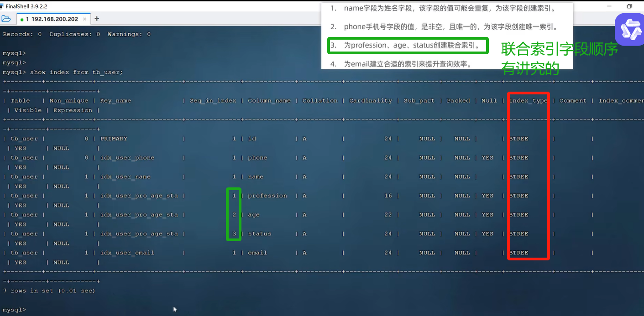Click the Sub_part column header
Image resolution: width=644 pixels, height=316 pixels.
(x=419, y=101)
